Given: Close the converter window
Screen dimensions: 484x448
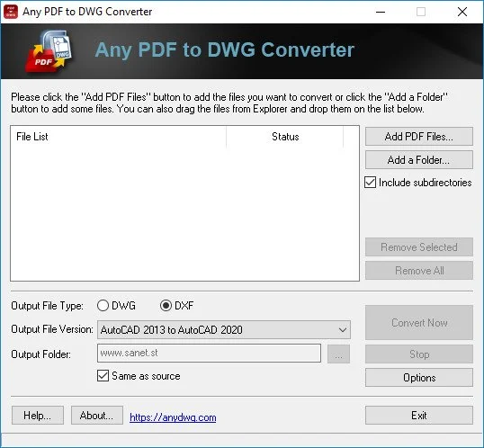Looking at the screenshot, I should (x=462, y=12).
